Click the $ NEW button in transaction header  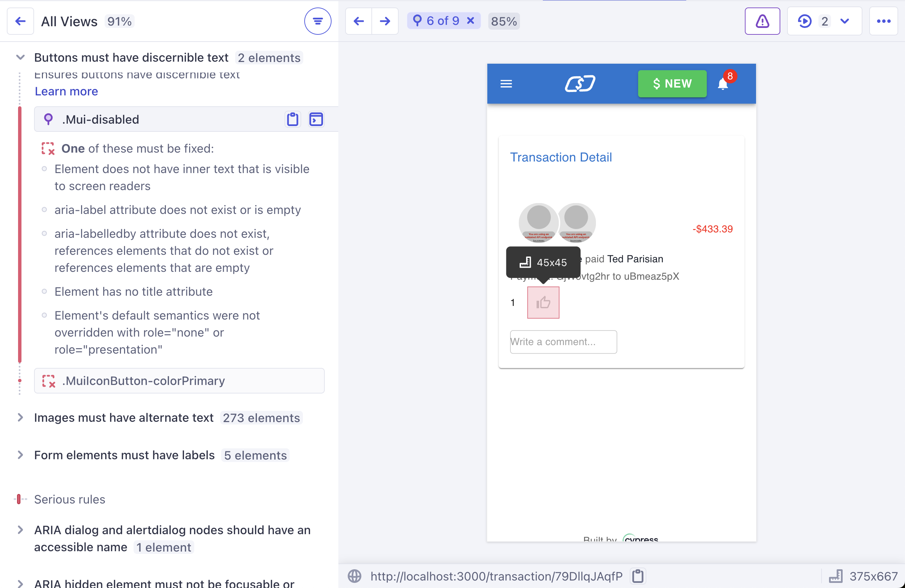coord(672,84)
